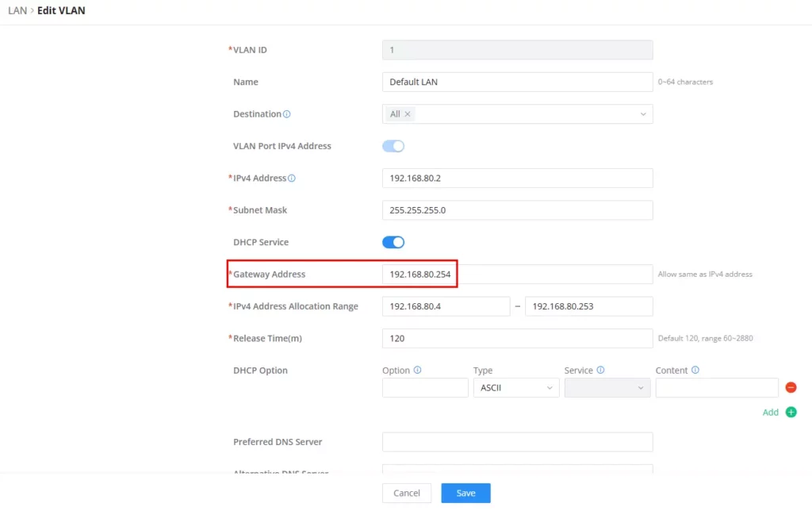
Task: Click the Preferred DNS Server field
Action: (517, 442)
